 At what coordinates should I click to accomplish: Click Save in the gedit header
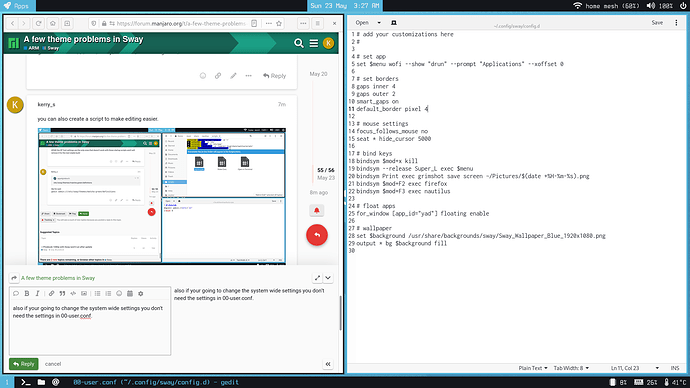point(657,22)
